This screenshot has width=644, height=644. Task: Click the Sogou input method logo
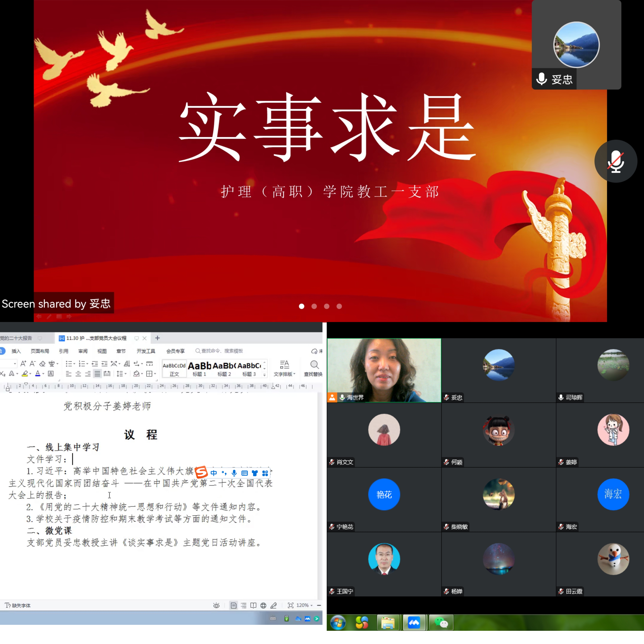tap(201, 472)
